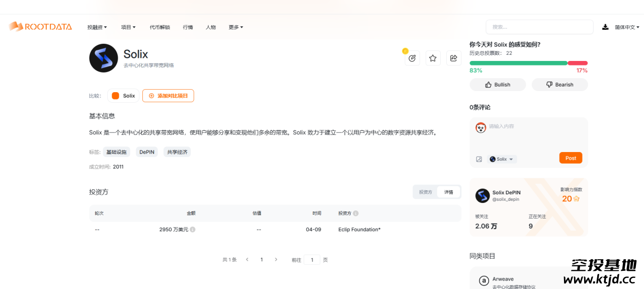
Task: Open the 投融资 dropdown menu
Action: point(97,27)
